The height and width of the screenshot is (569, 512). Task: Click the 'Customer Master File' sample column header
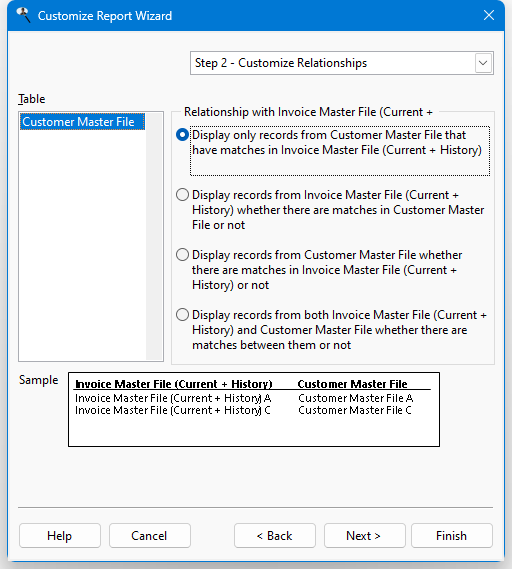coord(352,384)
